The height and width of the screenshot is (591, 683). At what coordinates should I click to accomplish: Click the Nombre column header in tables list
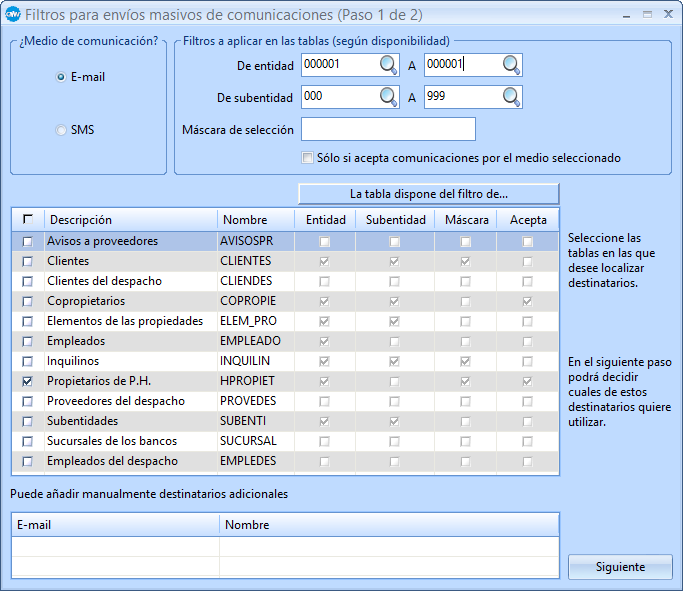tap(254, 219)
